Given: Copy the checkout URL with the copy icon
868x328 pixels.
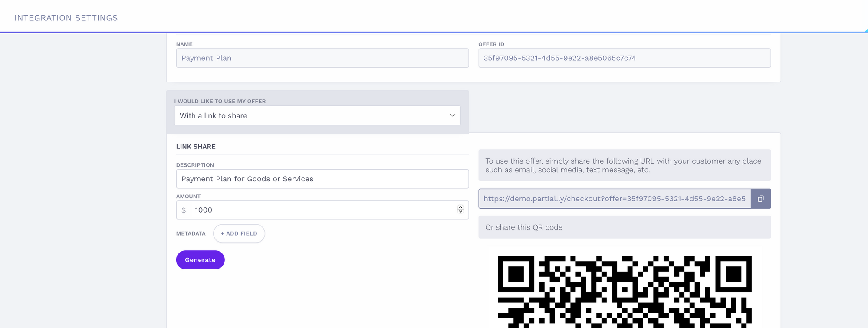Looking at the screenshot, I should tap(761, 199).
